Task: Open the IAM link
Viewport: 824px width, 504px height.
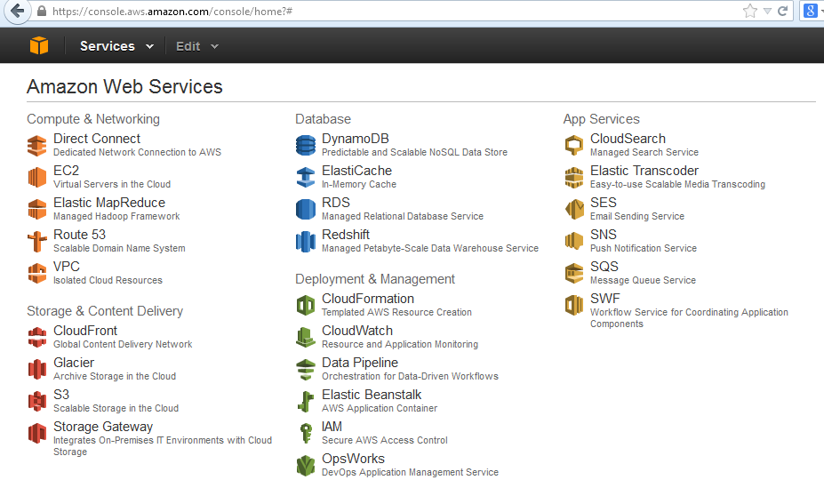Action: [x=332, y=428]
